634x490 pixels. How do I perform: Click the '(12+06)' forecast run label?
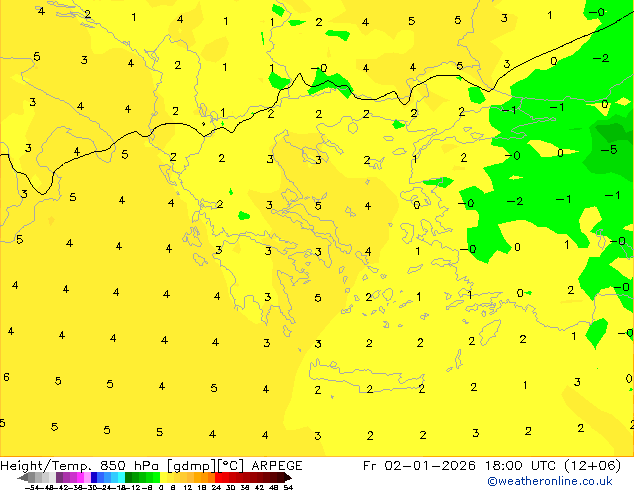[x=592, y=466]
